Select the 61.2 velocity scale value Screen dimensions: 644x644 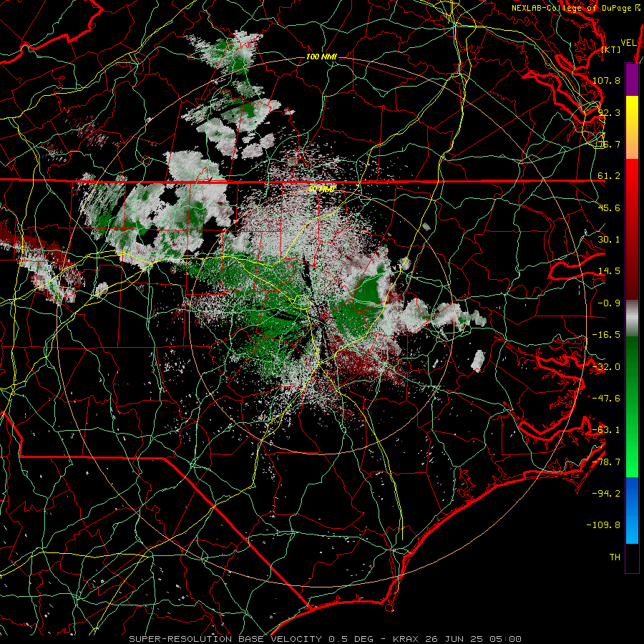click(609, 176)
